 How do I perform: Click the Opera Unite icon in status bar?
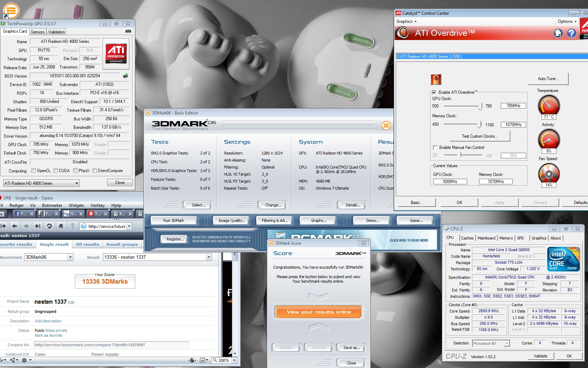(x=13, y=360)
